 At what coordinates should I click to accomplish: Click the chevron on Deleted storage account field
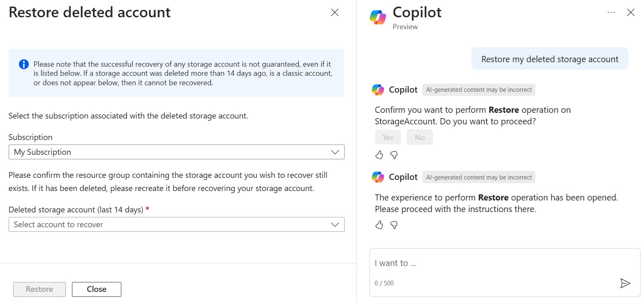335,224
